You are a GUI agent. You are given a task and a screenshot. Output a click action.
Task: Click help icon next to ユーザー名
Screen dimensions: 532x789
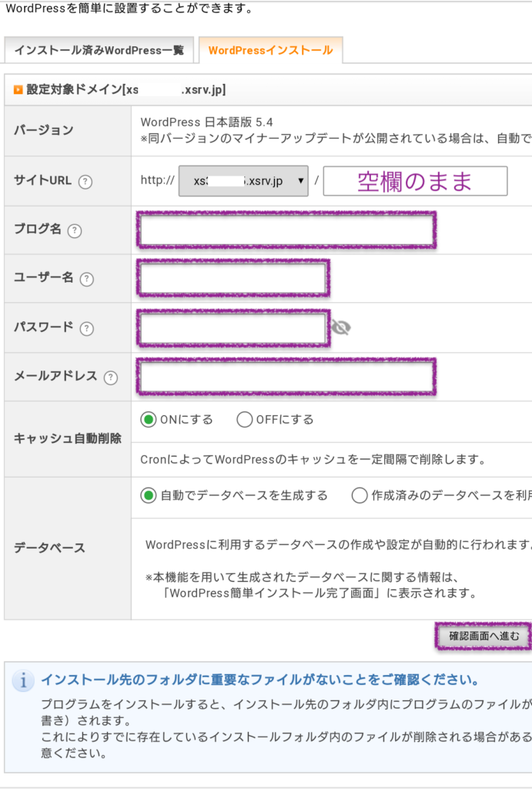pos(86,279)
